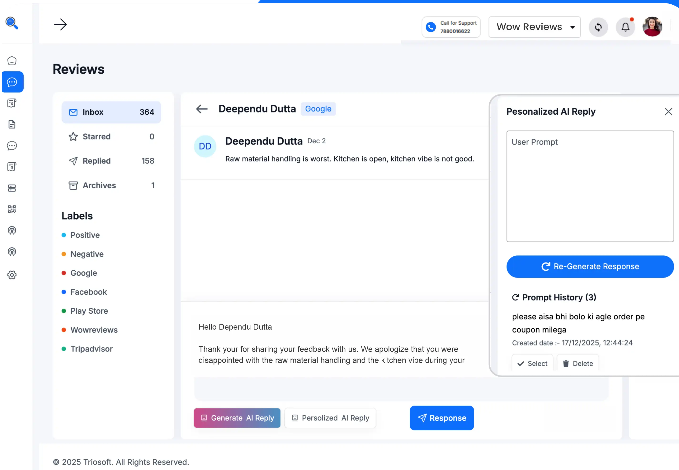Open the highlighted Reviews chat icon in sidebar

(13, 82)
